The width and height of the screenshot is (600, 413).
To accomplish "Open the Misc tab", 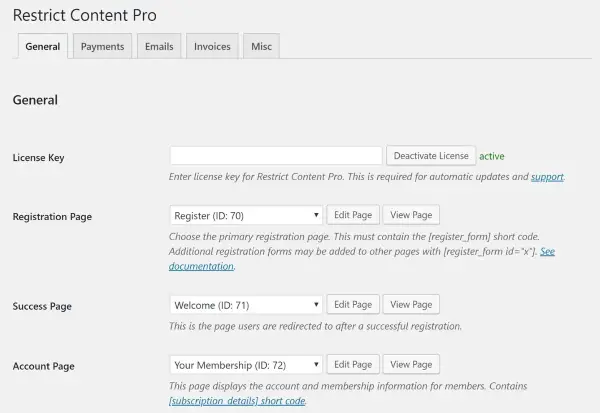I will [x=261, y=46].
